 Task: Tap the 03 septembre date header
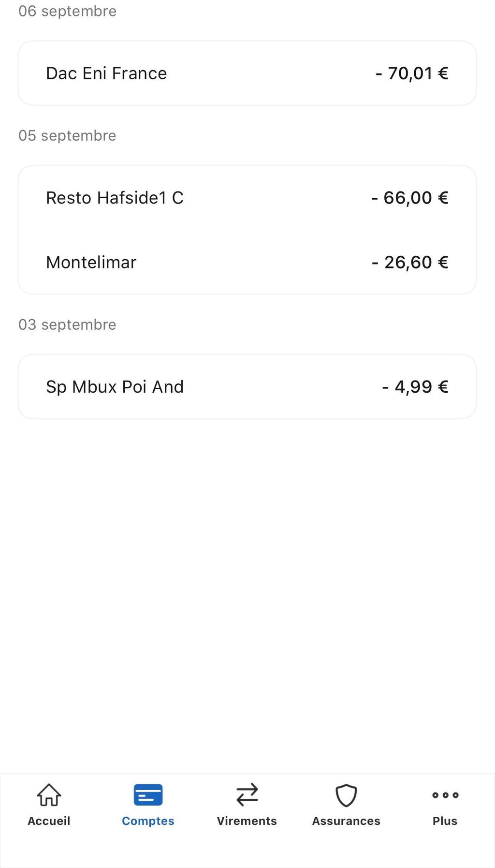coord(67,325)
